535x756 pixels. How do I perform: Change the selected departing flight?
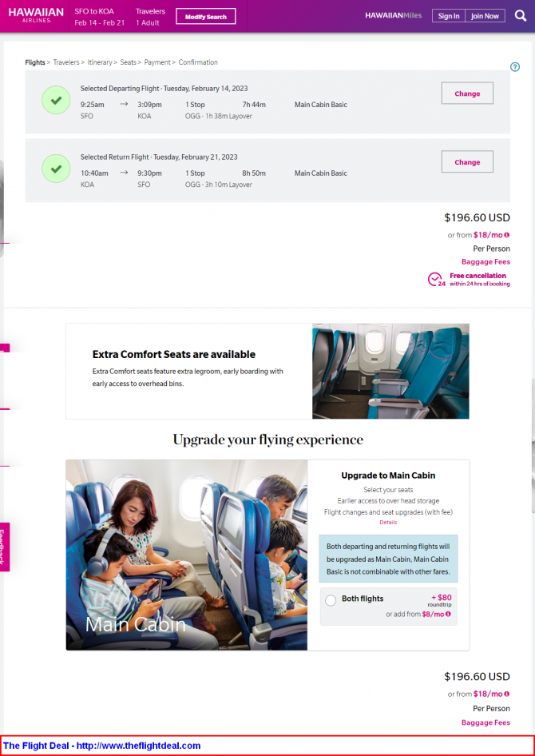pyautogui.click(x=467, y=93)
